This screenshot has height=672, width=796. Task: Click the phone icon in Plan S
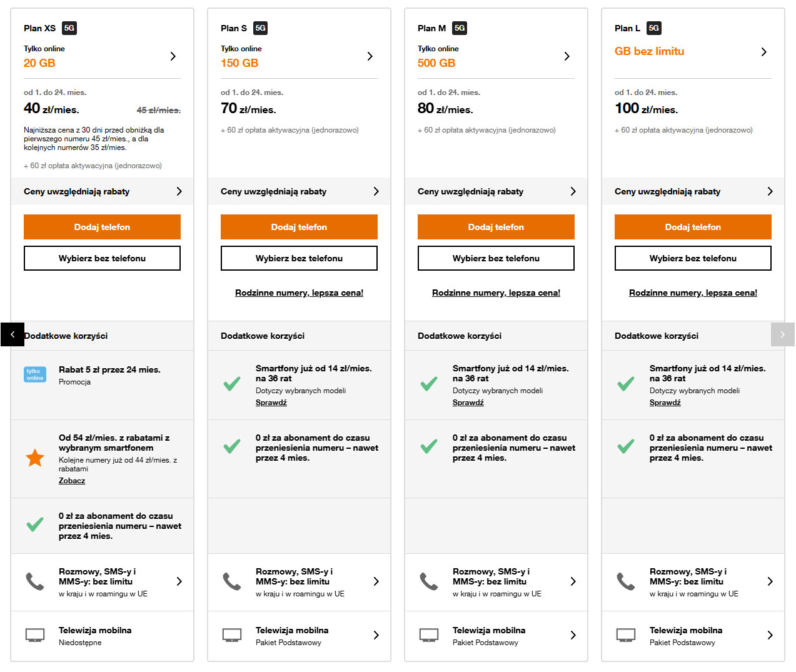[232, 581]
